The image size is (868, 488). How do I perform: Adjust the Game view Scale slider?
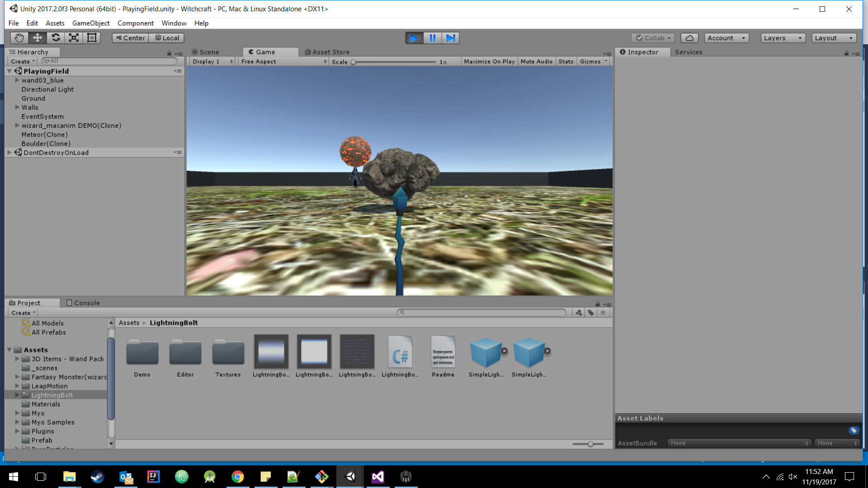coord(354,62)
